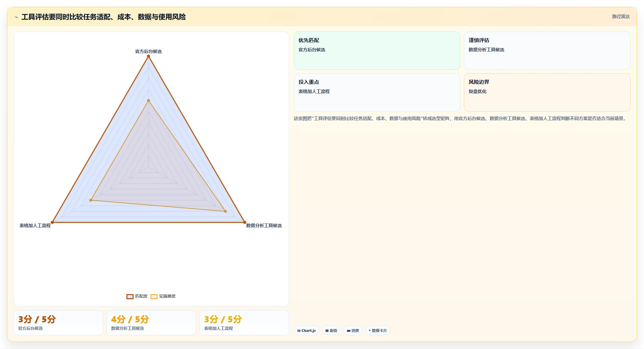This screenshot has height=349, width=644.
Task: Click the 匹配度 data point at 官方后台候选 vertex
Action: tap(148, 56)
